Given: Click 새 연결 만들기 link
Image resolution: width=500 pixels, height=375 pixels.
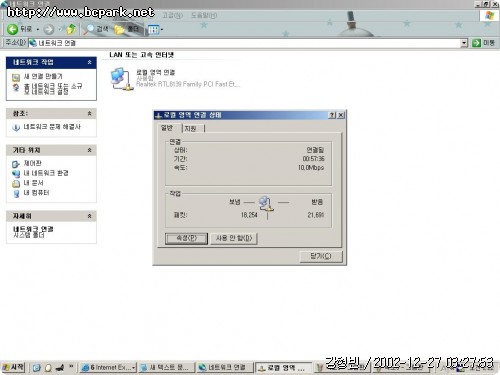Looking at the screenshot, I should pyautogui.click(x=43, y=76).
